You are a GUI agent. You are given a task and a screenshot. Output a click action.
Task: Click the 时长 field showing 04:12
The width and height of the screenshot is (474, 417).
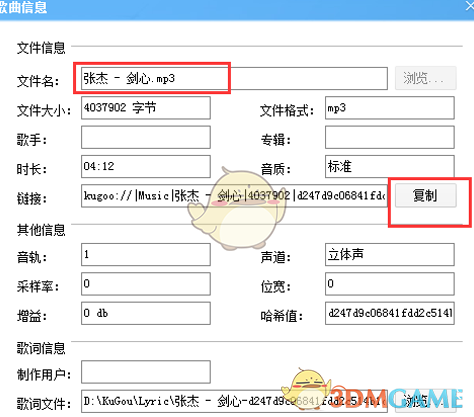146,166
